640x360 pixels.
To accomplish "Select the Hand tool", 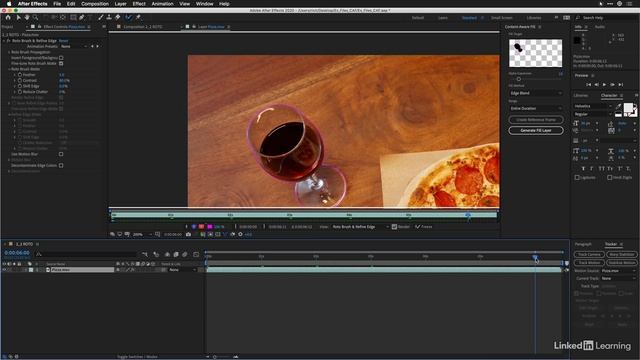I will (27, 18).
